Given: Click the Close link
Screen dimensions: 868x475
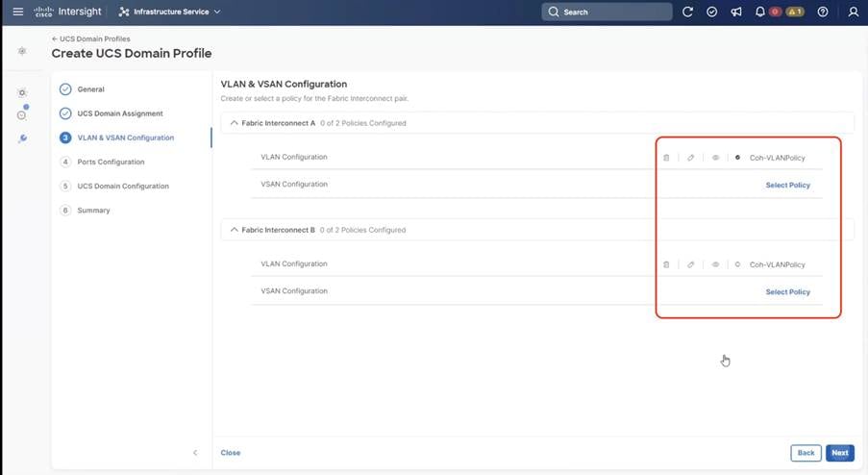Looking at the screenshot, I should (231, 452).
